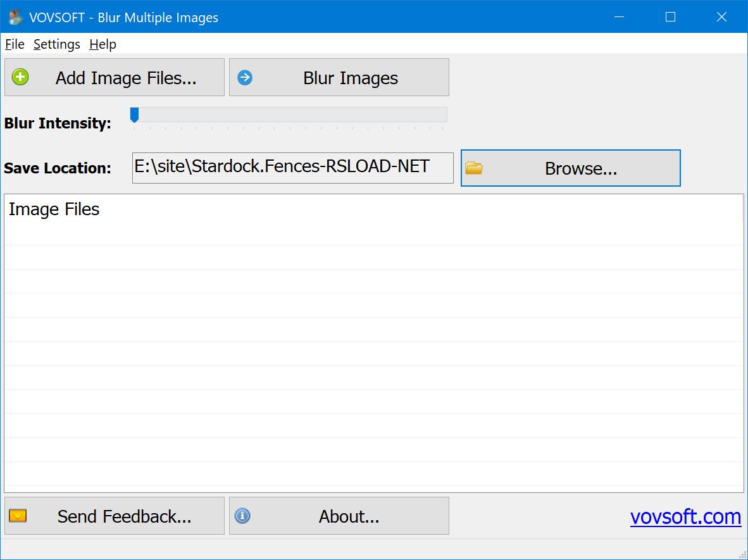This screenshot has height=560, width=748.
Task: Click the Save Location path field
Action: [293, 168]
